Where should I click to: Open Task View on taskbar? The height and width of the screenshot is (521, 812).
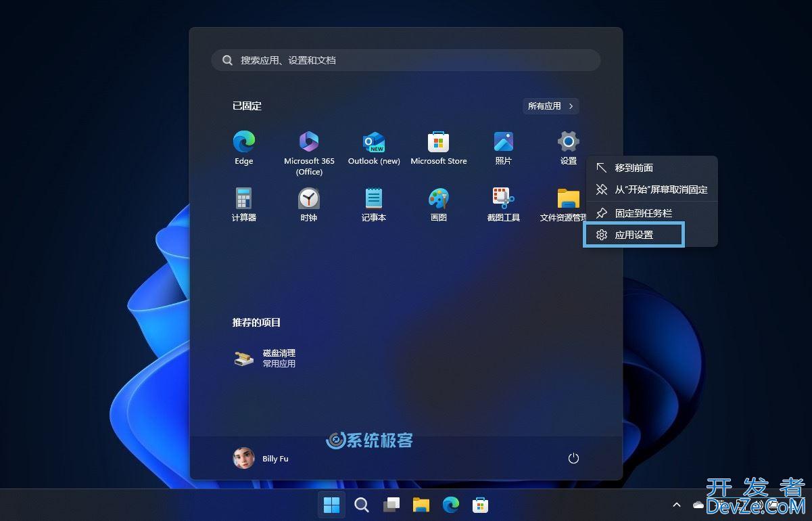391,505
